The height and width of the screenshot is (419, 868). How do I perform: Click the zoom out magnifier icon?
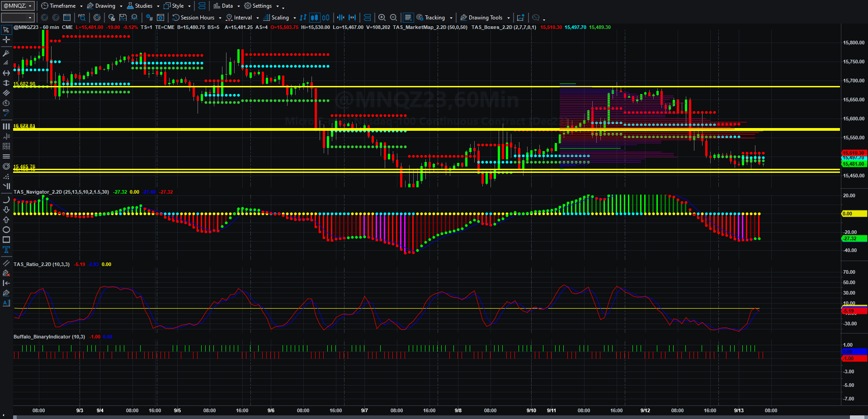[x=393, y=18]
